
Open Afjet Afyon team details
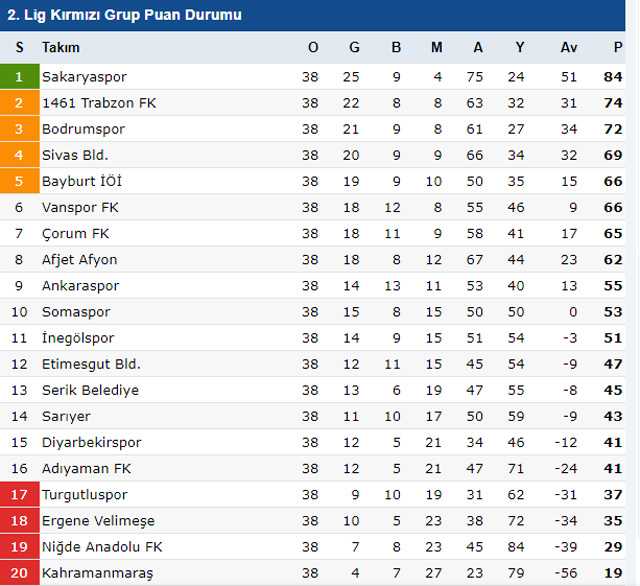point(79,259)
